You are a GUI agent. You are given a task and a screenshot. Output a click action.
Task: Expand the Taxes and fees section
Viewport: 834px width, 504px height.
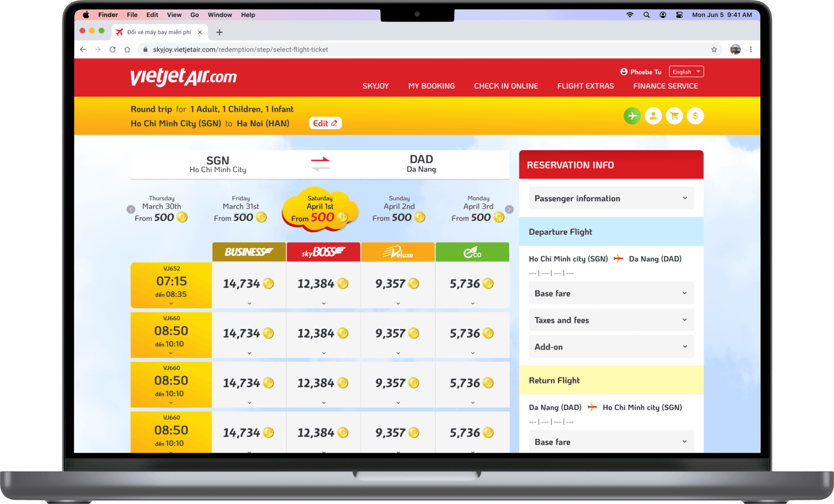point(611,320)
